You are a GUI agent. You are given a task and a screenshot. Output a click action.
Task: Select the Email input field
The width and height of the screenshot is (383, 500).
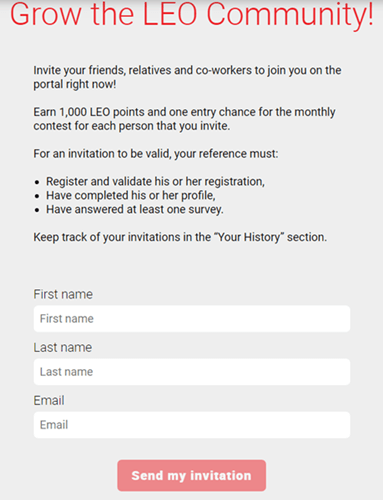[x=192, y=425]
